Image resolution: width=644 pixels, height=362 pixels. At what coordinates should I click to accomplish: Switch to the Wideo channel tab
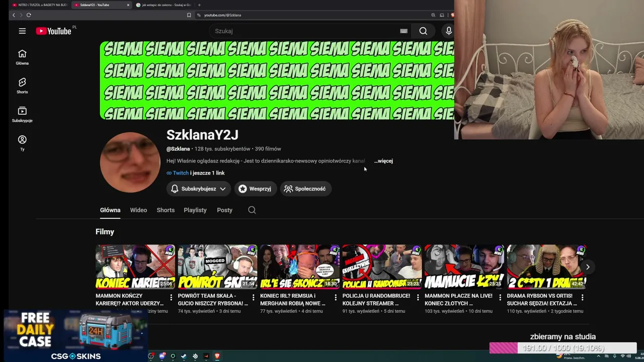(x=138, y=210)
